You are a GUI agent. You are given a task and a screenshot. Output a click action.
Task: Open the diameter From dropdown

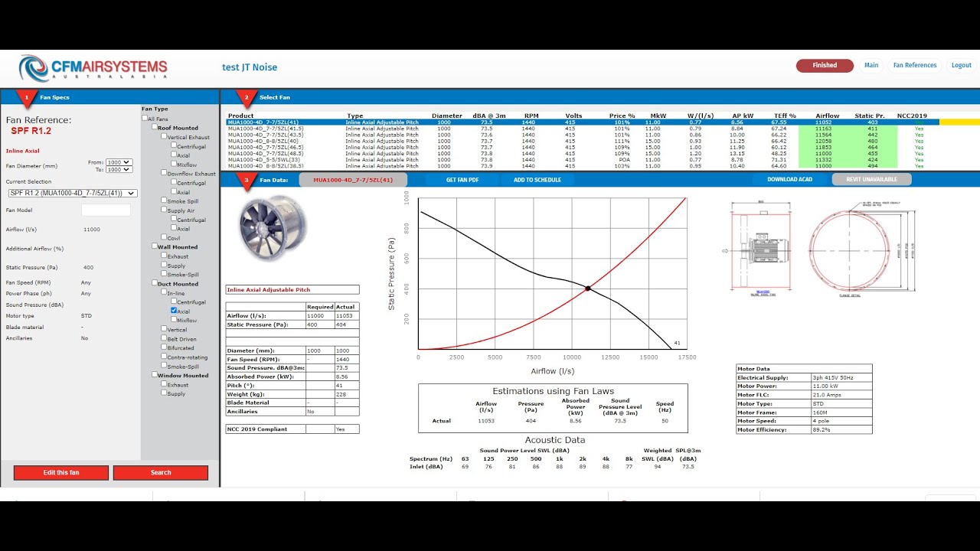[x=119, y=162]
